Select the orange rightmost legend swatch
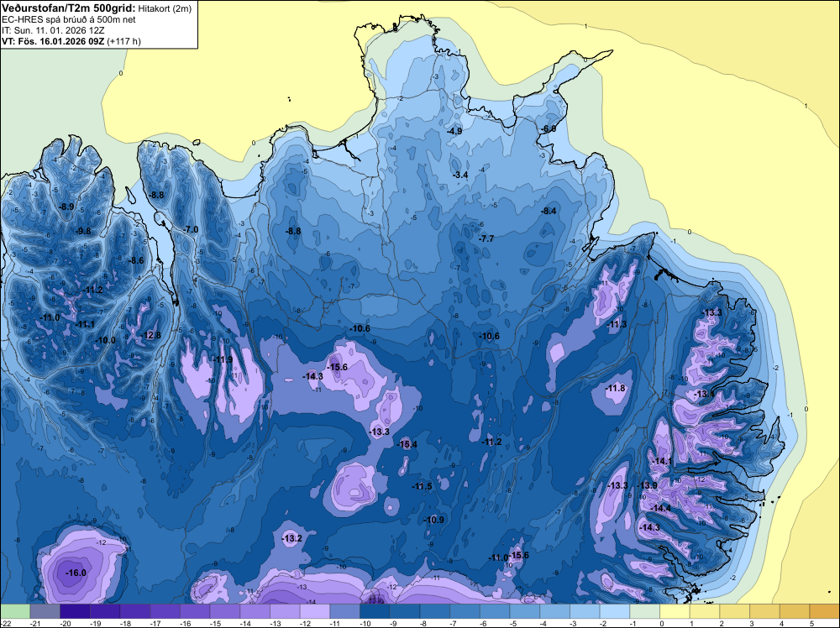This screenshot has height=628, width=840. click(825, 611)
